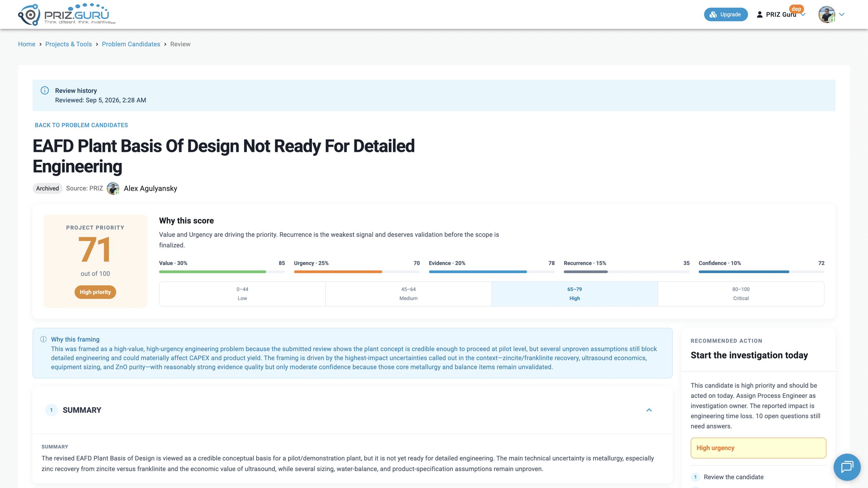Collapse the Summary section chevron
Viewport: 868px width, 488px height.
[x=649, y=410]
